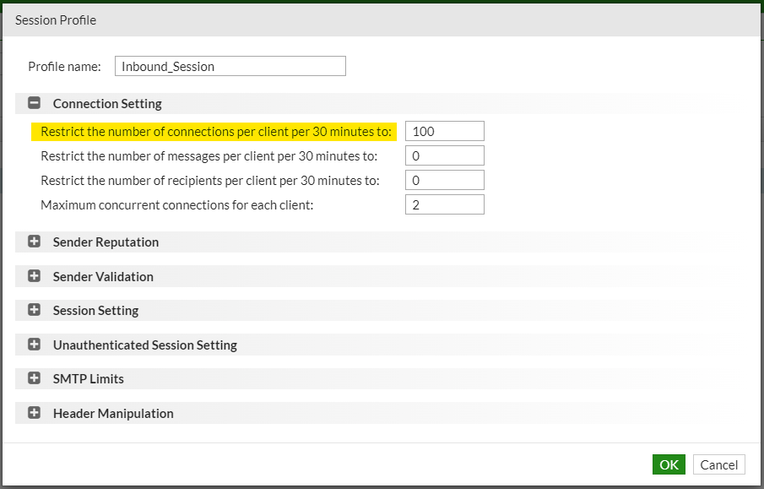This screenshot has width=764, height=489.
Task: Click the Header Manipulation section label
Action: [x=113, y=413]
